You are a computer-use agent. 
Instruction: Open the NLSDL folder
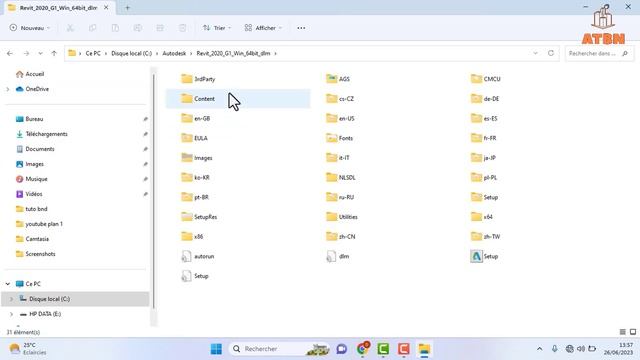[x=341, y=178]
